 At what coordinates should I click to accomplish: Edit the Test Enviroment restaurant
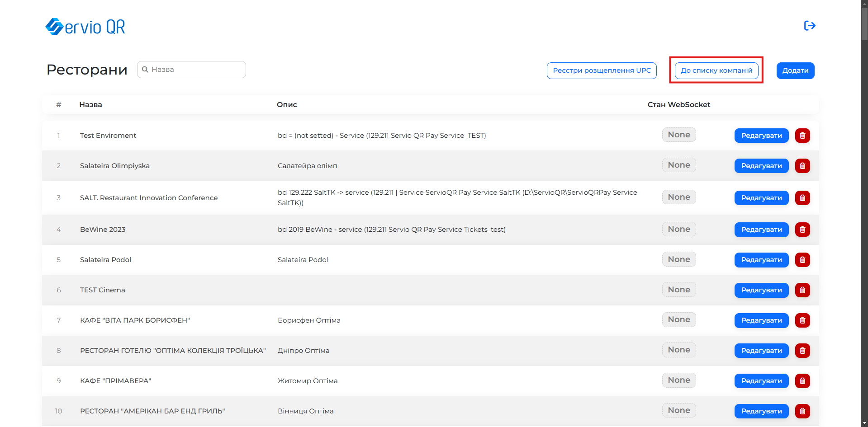coord(761,136)
